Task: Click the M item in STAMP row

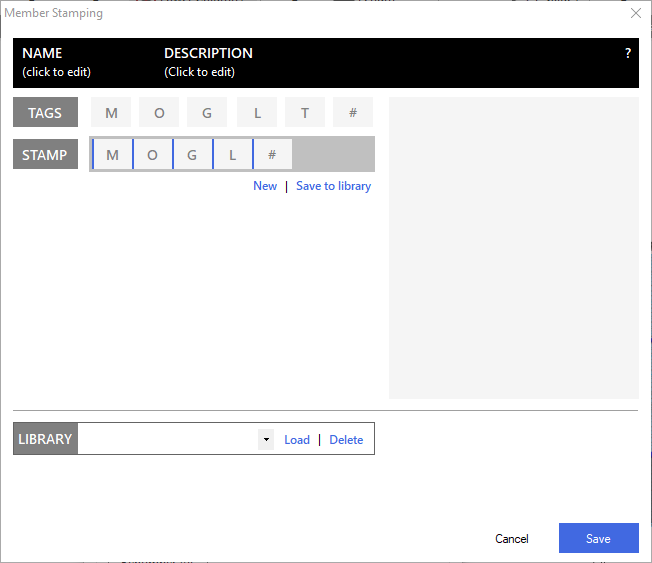Action: click(113, 155)
